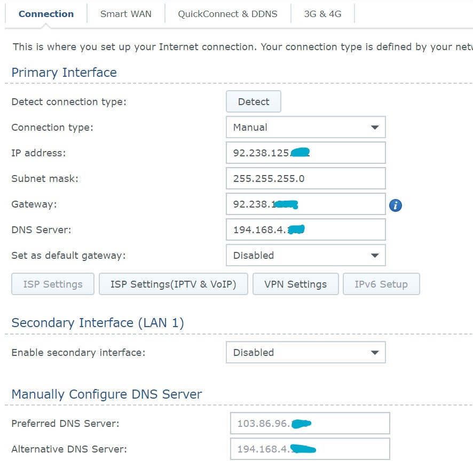Click the DNS Server input field

pos(305,229)
